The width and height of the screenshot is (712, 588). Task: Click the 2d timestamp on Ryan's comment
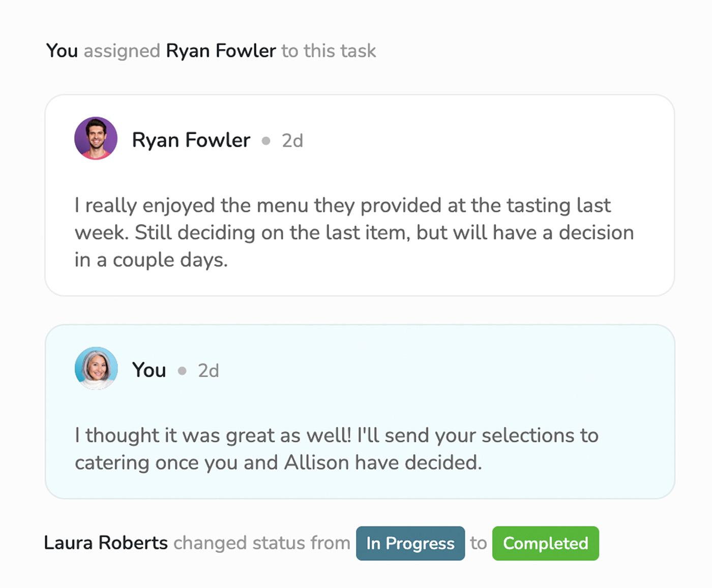tap(292, 141)
